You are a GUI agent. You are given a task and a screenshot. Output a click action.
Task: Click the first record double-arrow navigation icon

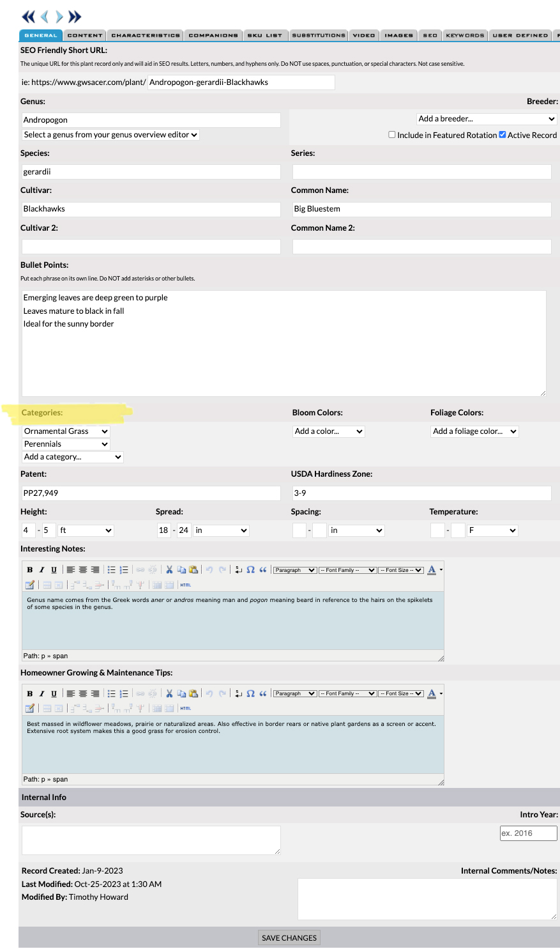(28, 17)
